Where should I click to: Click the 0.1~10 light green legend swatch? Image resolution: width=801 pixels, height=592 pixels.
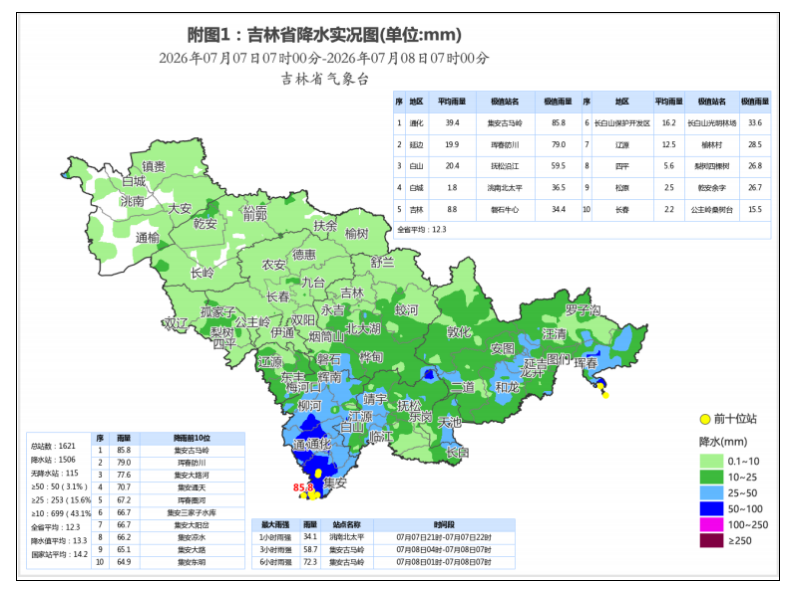tap(711, 461)
